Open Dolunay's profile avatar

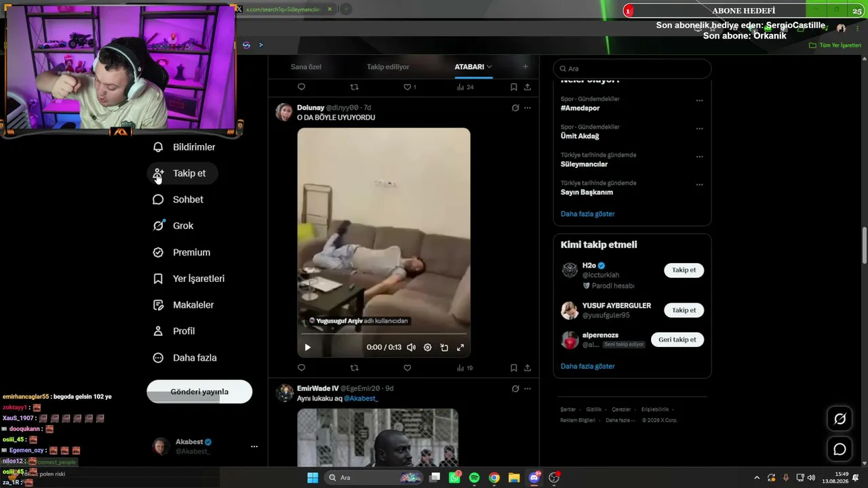point(285,113)
